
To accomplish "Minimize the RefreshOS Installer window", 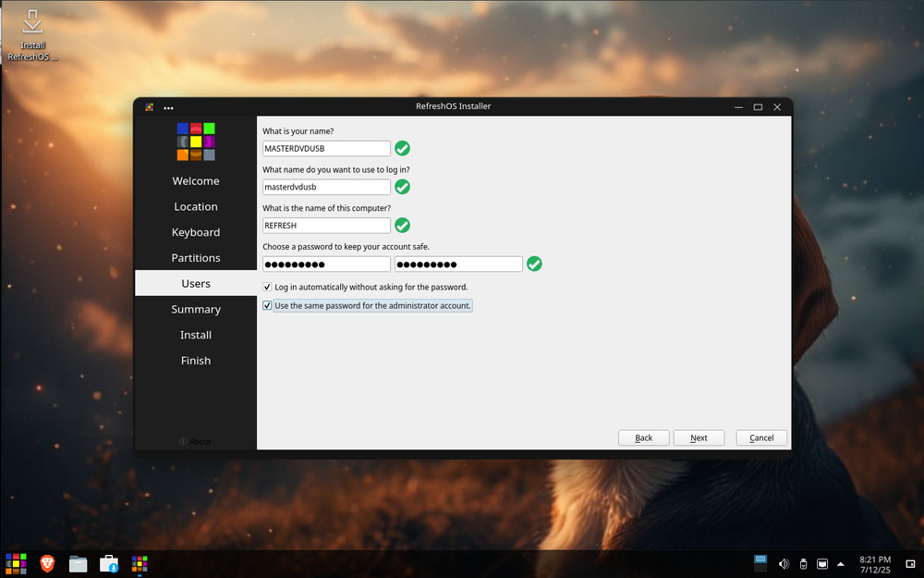I will coord(738,106).
